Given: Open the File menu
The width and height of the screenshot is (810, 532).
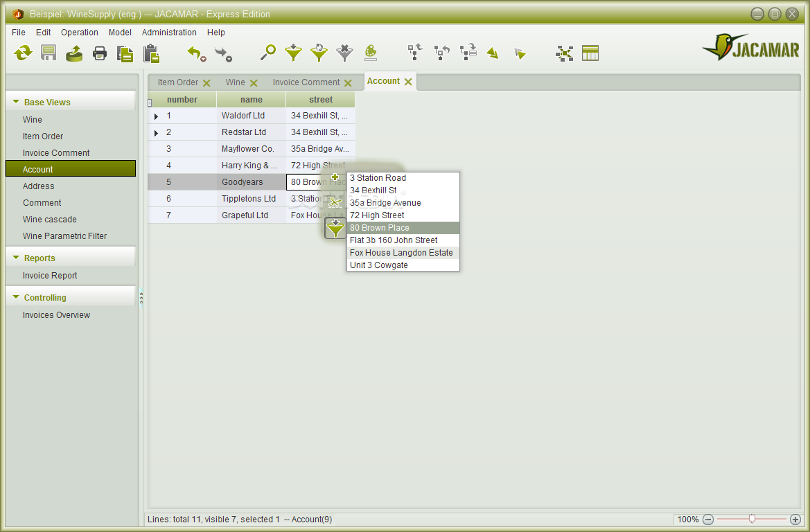Looking at the screenshot, I should tap(19, 32).
